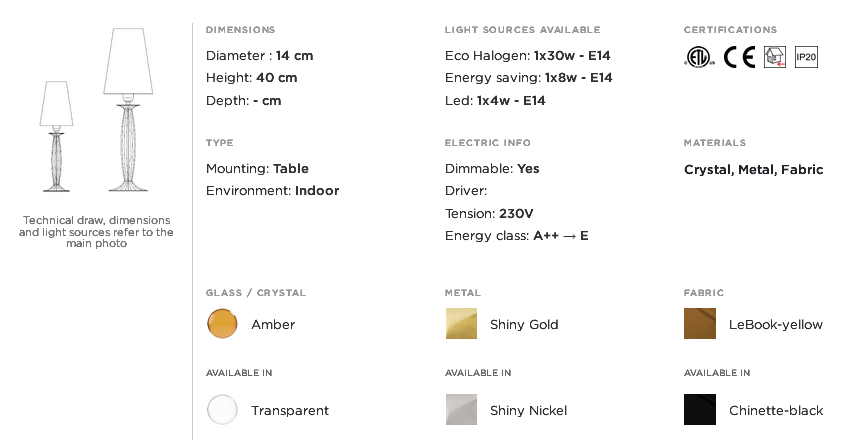Choose the Shiny Gold metal swatch
The width and height of the screenshot is (846, 440).
(x=461, y=324)
